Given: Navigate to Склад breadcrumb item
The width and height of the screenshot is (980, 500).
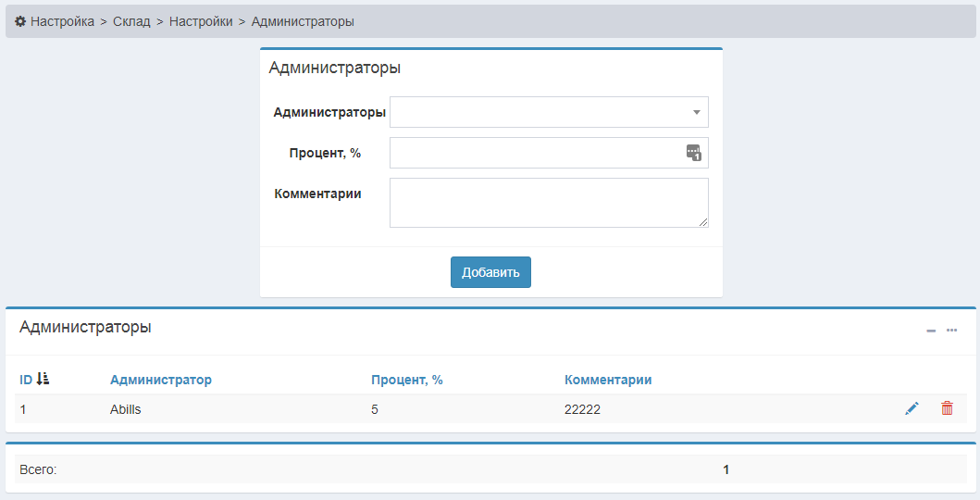Looking at the screenshot, I should [x=131, y=21].
